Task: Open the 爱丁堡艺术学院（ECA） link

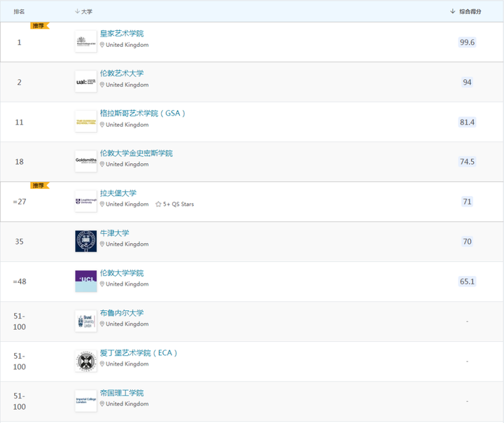Action: pos(139,353)
